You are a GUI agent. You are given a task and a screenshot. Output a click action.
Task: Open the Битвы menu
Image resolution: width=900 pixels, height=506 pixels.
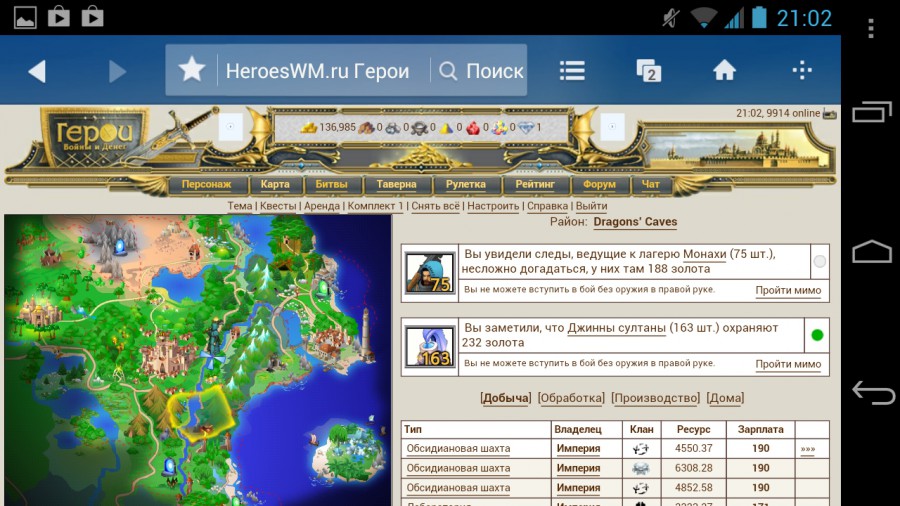pos(332,185)
